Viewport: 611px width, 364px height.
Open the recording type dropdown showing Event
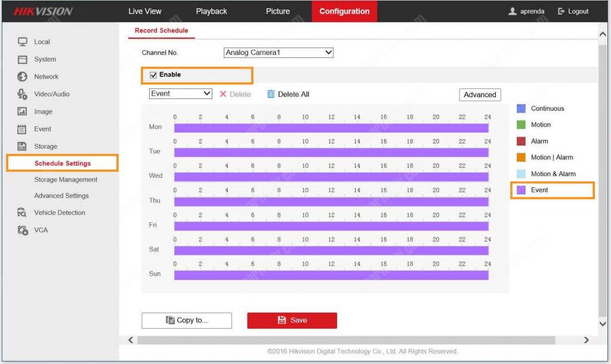tap(180, 93)
